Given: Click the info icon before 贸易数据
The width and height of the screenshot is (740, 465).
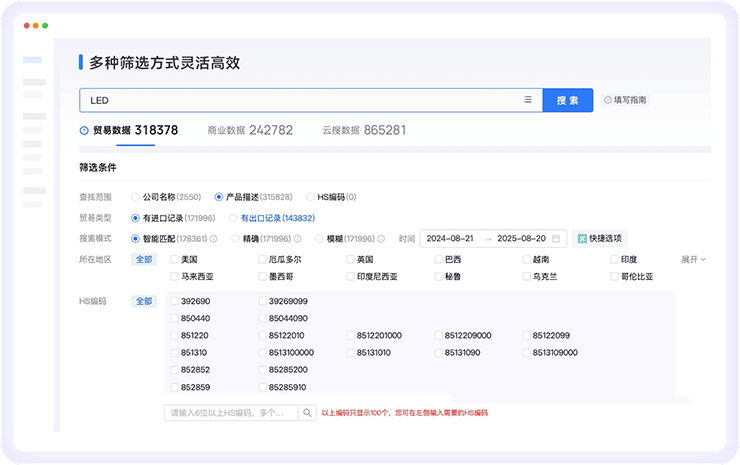Looking at the screenshot, I should click(84, 130).
